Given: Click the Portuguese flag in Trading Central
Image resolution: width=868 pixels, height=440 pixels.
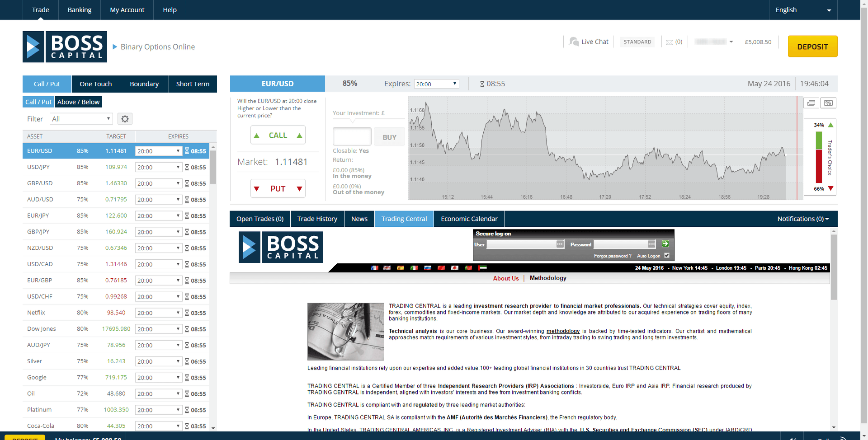Looking at the screenshot, I should click(x=468, y=268).
